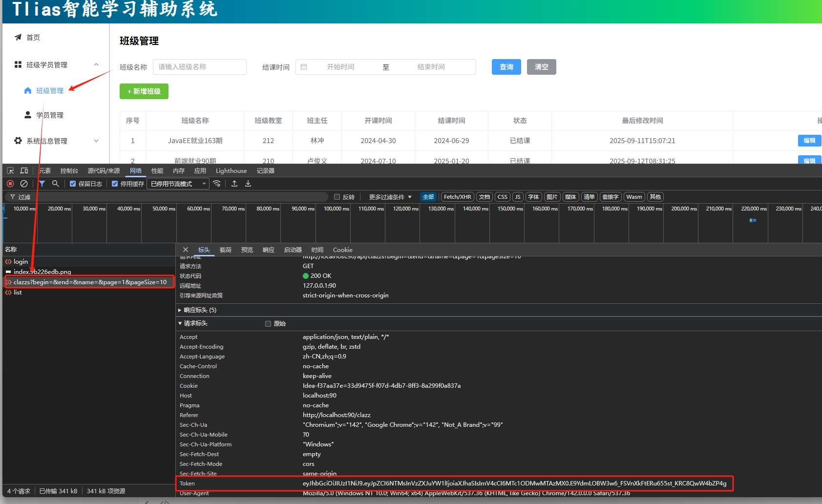The width and height of the screenshot is (822, 504).
Task: Check the 反转 filter checkbox
Action: [x=337, y=197]
